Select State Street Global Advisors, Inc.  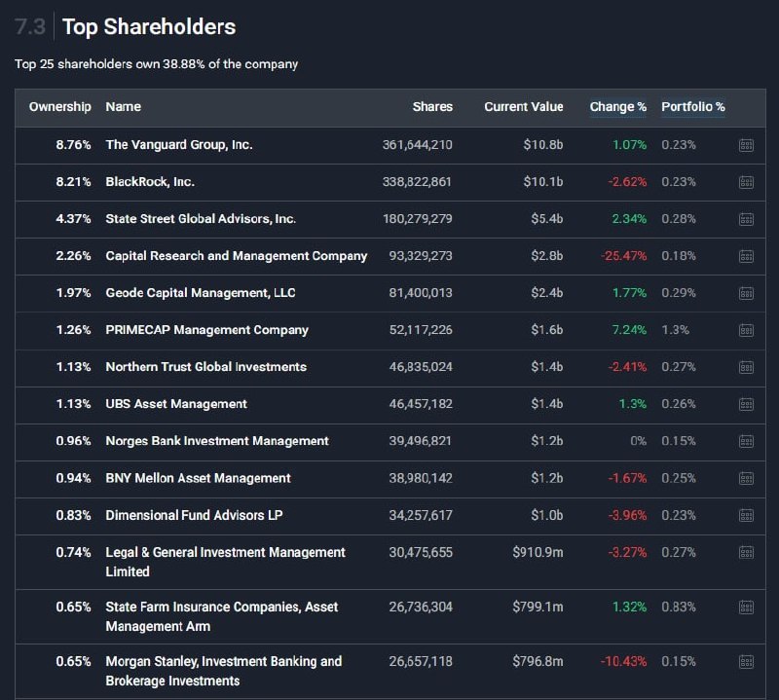201,219
